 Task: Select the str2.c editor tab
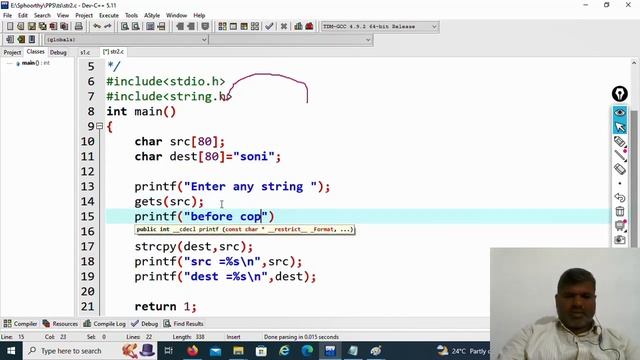point(113,52)
